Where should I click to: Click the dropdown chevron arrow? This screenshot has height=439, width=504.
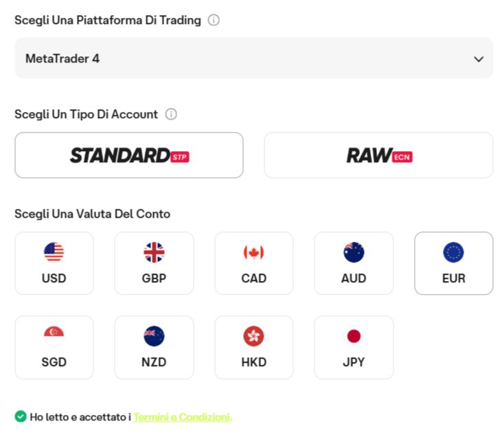[x=479, y=59]
